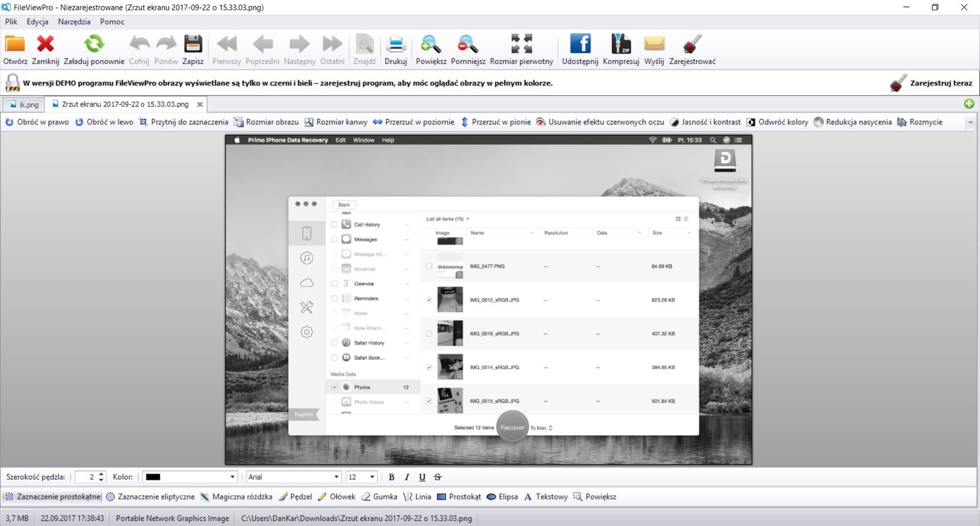Open Jasność i kontrast adjustment
Image resolution: width=980 pixels, height=526 pixels.
click(x=705, y=122)
